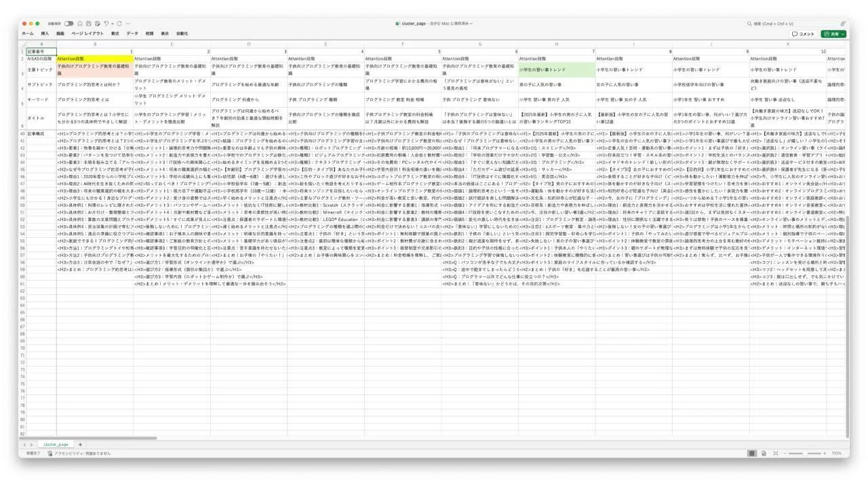Viewport: 868px width, 488px height.
Task: Select column B header
Action: (95, 45)
